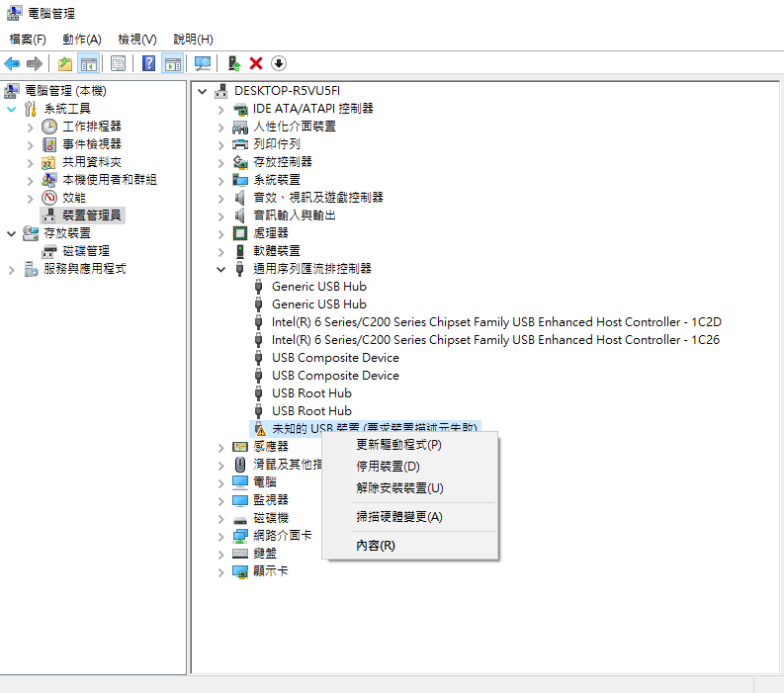Click the down-arrow disable device icon
The height and width of the screenshot is (693, 784).
[x=279, y=63]
